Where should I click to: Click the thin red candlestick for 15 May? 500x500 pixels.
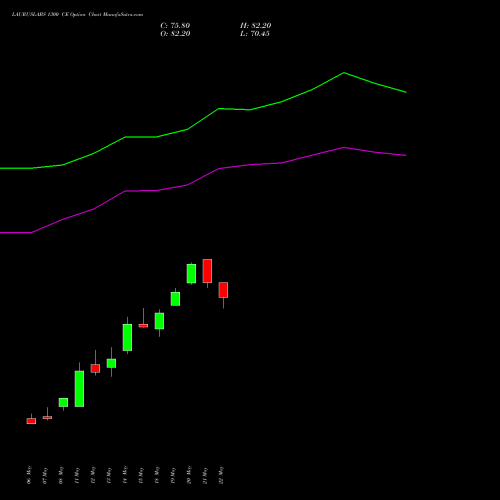(x=143, y=326)
